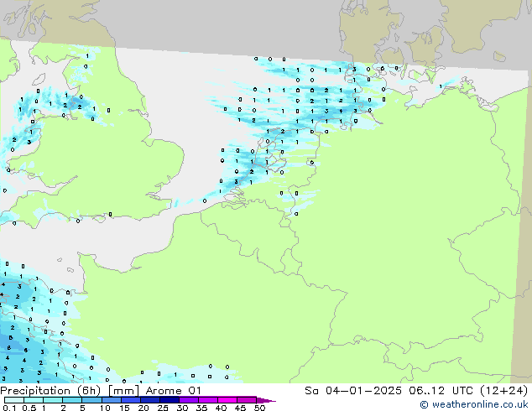The height and width of the screenshot is (411, 532).
Task: Click the legend value label '0.1'
Action: coord(9,408)
